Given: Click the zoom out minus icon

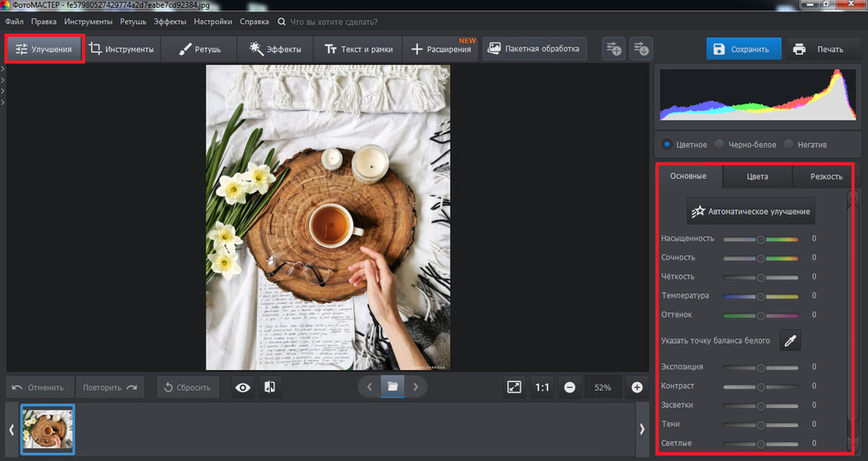Looking at the screenshot, I should [569, 387].
